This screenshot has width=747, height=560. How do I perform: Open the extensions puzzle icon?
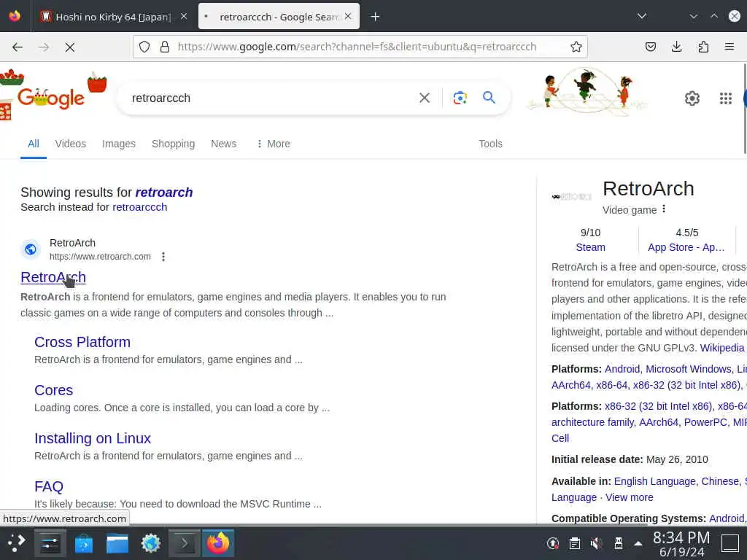[x=703, y=47]
